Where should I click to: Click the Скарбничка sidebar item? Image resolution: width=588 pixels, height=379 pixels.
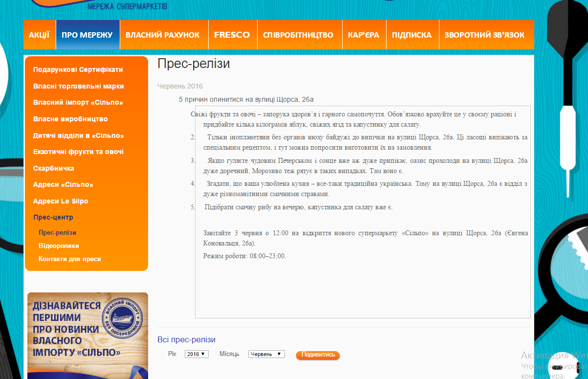[x=54, y=168]
